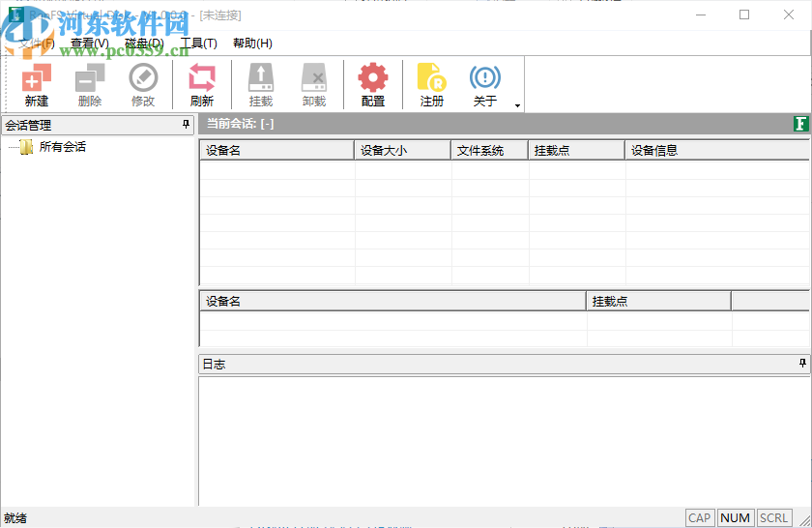812x528 pixels.
Task: Open settings via the 配置 gear icon
Action: tap(373, 84)
